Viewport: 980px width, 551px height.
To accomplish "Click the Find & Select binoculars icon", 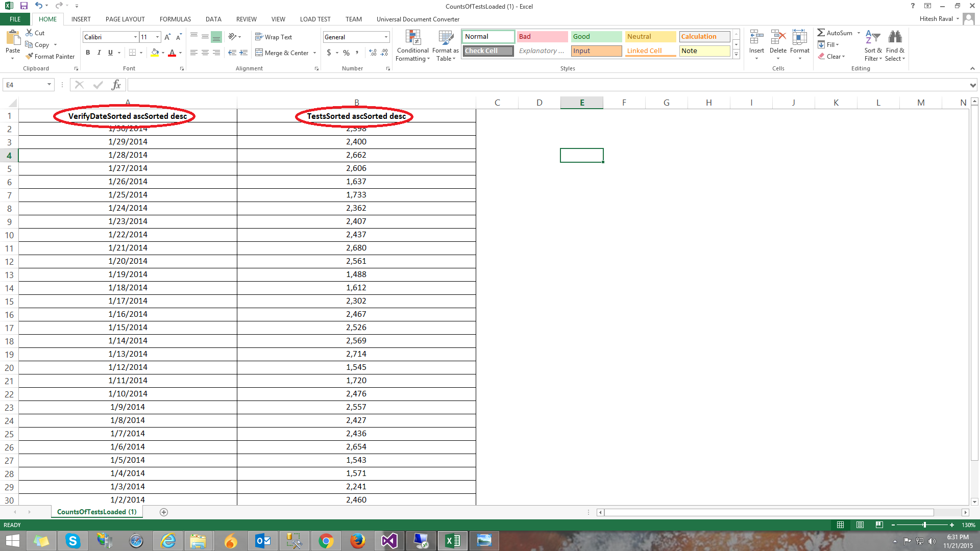I will (895, 38).
